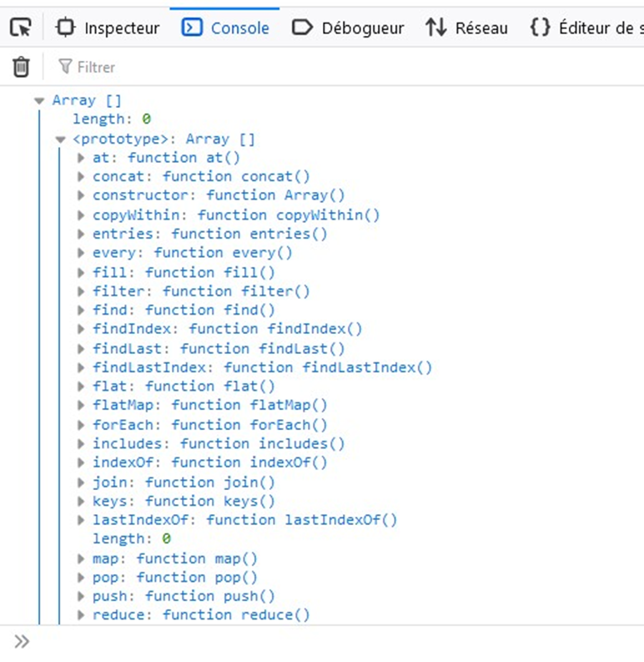Expand the pop function entry

tap(81, 577)
